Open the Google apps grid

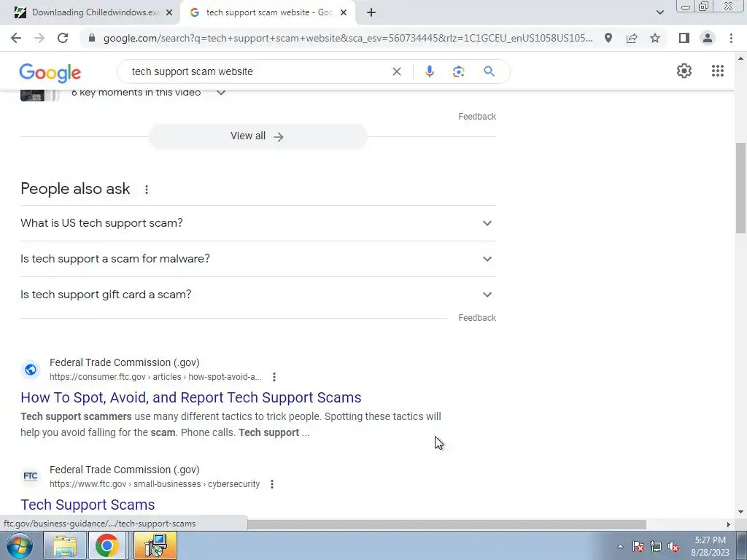(718, 71)
